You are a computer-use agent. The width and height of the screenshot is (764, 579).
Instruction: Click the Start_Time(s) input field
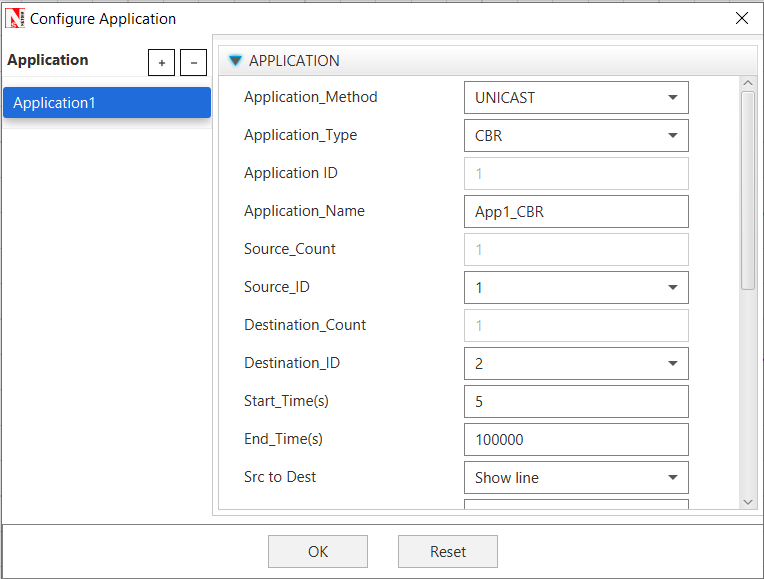576,402
